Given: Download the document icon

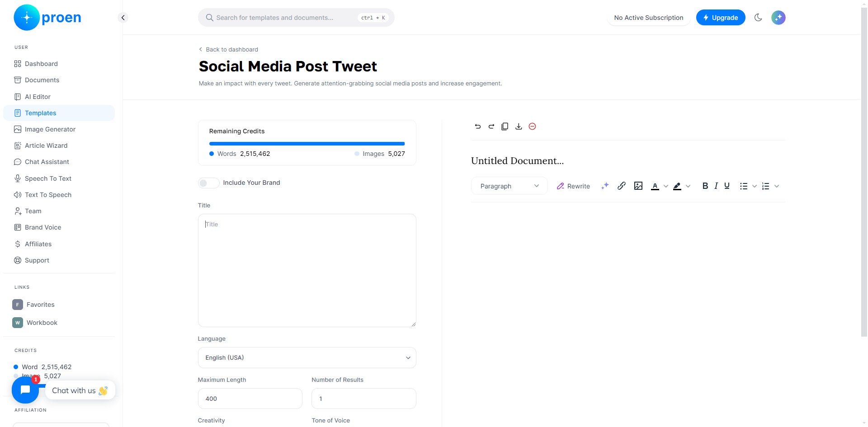Looking at the screenshot, I should (x=519, y=127).
